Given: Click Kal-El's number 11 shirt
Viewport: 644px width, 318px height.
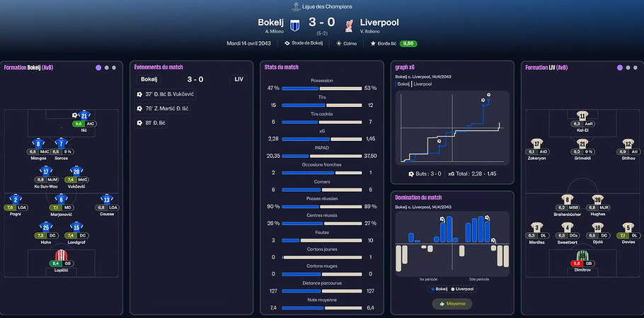Looking at the screenshot, I should click(x=582, y=115).
